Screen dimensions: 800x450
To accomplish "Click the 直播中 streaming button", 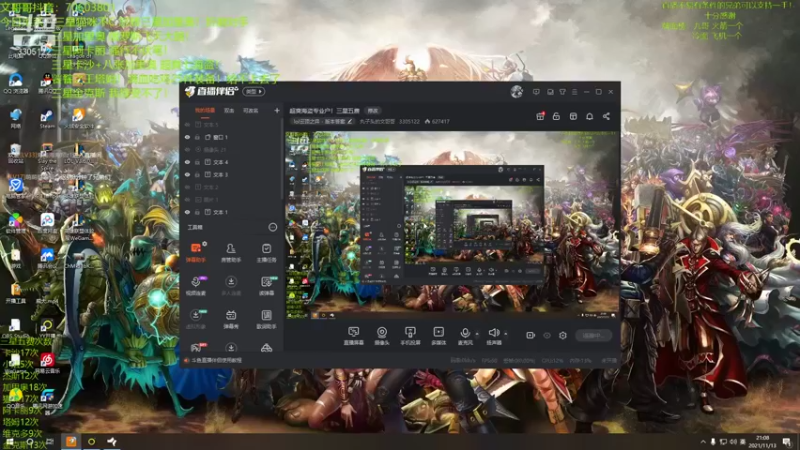I will tap(593, 335).
